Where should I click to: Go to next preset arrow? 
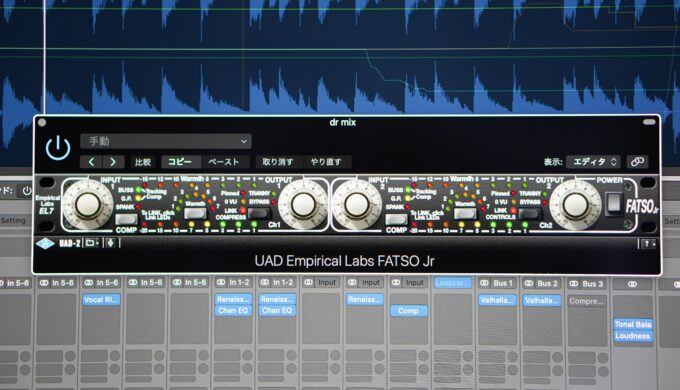pyautogui.click(x=113, y=162)
